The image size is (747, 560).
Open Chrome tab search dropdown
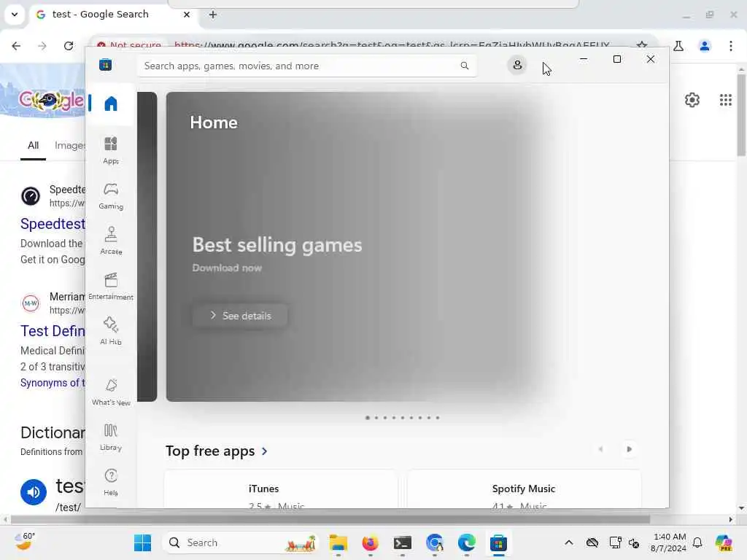click(x=15, y=15)
